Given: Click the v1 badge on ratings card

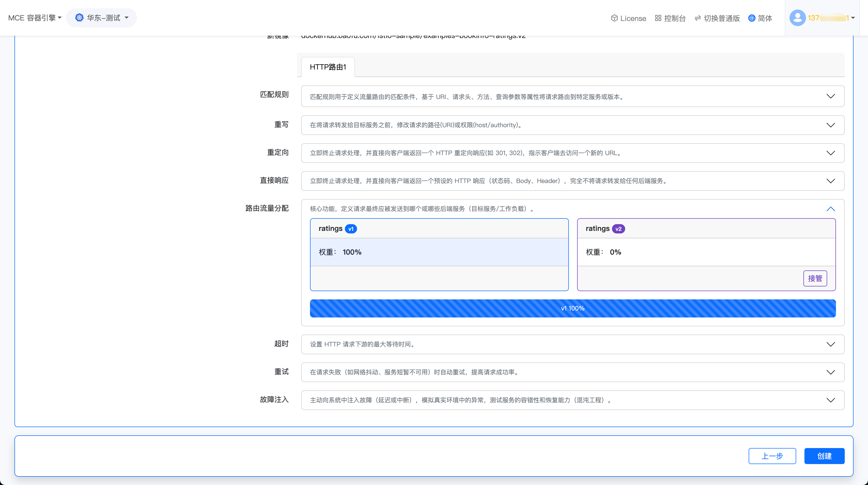Looking at the screenshot, I should pos(351,229).
